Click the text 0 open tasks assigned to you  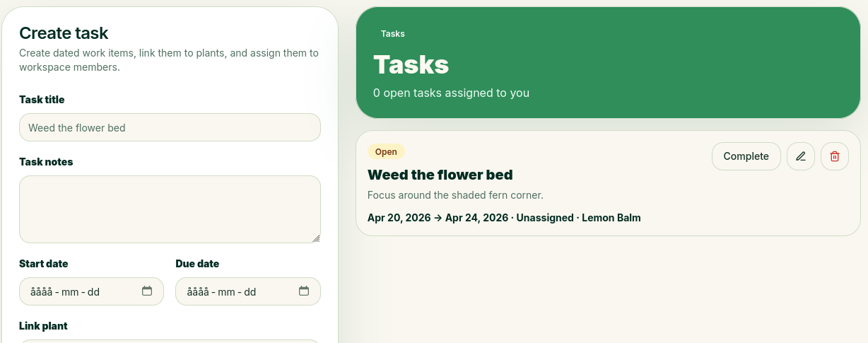coord(451,93)
